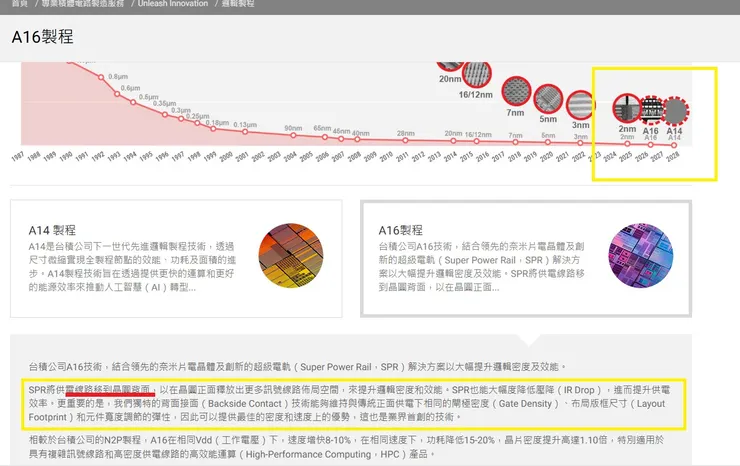Select the A16製程 card title
The image size is (740, 466).
(401, 230)
